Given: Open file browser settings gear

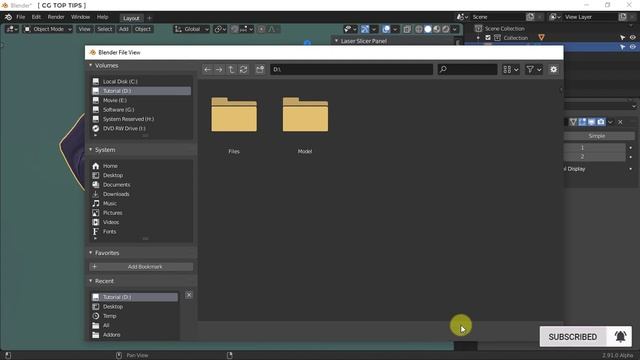Looking at the screenshot, I should (553, 69).
